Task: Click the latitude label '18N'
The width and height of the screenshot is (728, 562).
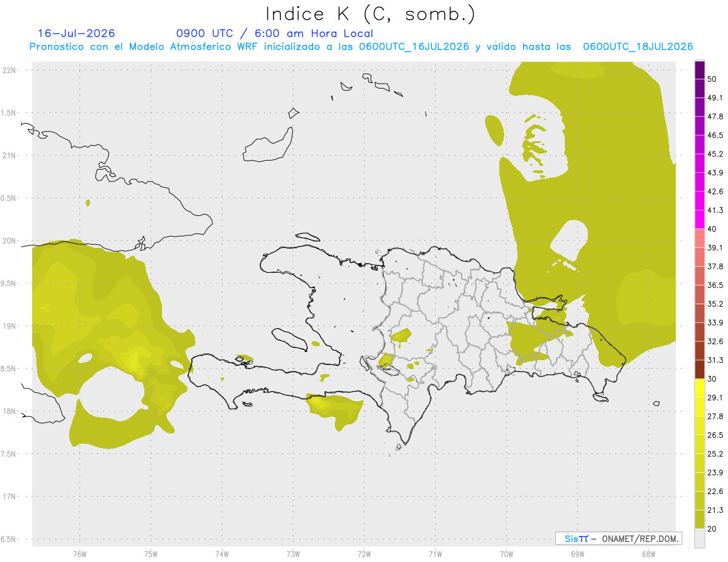Action: click(x=10, y=411)
